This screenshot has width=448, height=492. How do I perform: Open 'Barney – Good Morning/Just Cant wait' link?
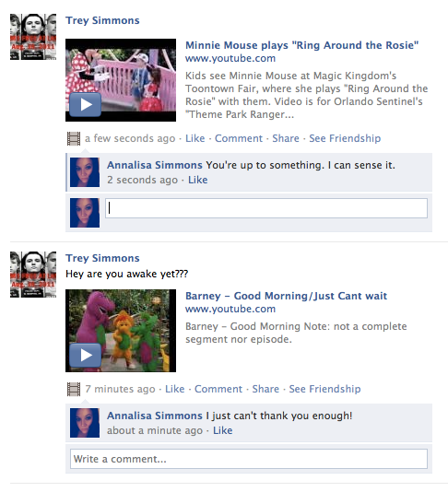pos(286,296)
